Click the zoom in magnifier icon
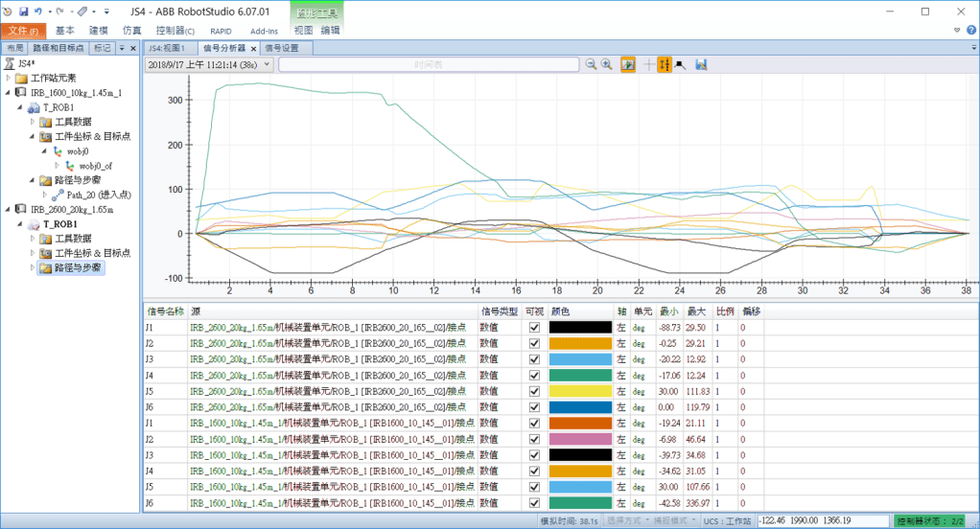The image size is (980, 529). click(607, 64)
